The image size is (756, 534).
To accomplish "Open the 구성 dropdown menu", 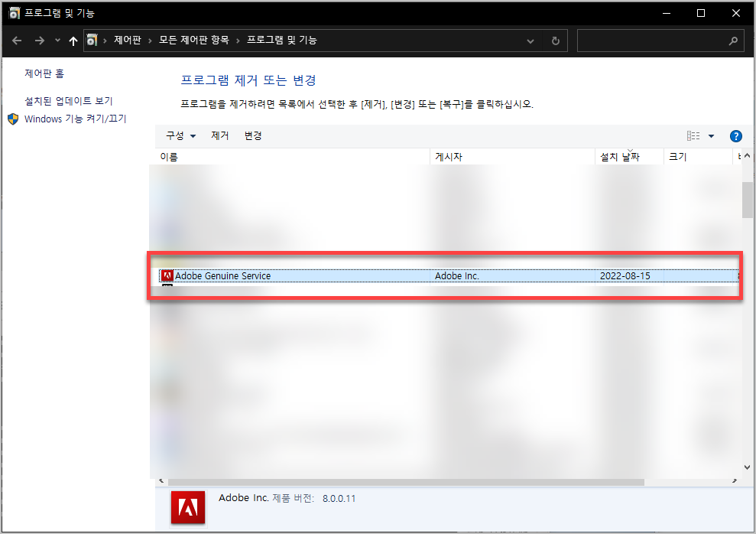I will coord(181,135).
